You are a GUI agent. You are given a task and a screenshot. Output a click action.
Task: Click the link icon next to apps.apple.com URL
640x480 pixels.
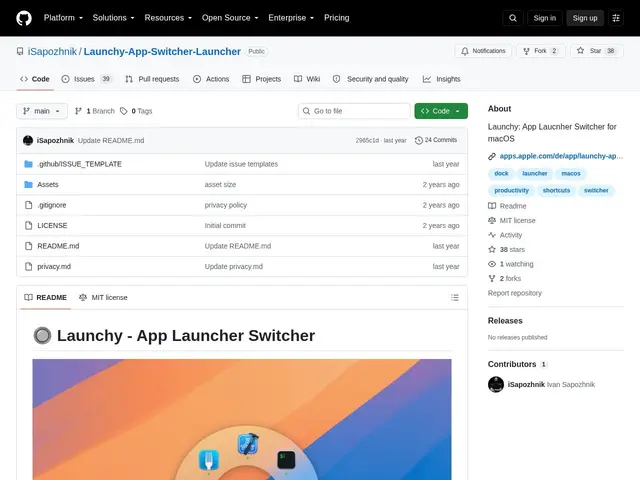(x=492, y=156)
